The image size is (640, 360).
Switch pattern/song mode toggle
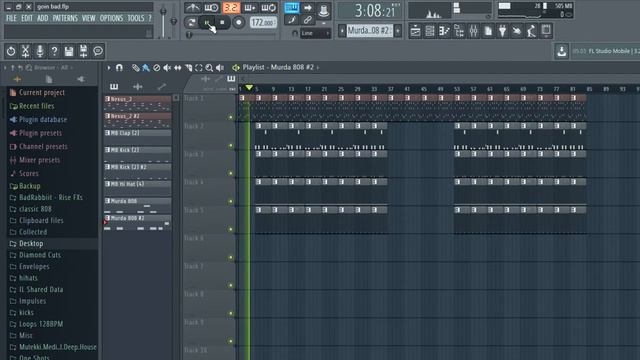191,22
